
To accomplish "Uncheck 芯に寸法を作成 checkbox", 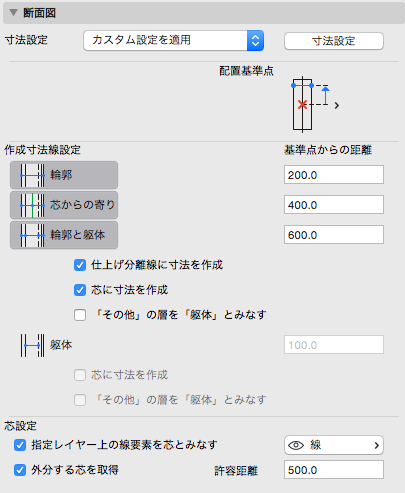I will click(80, 290).
